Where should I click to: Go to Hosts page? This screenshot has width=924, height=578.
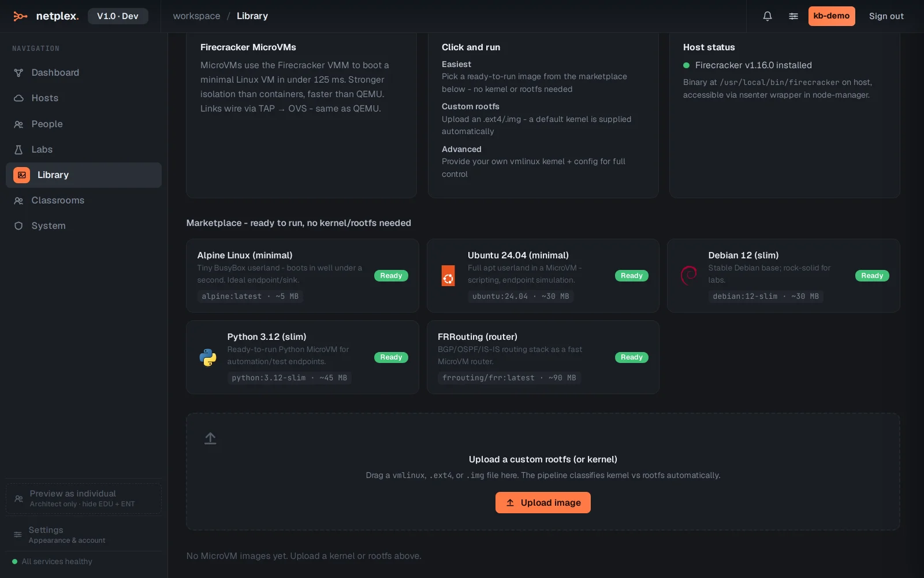tap(84, 98)
